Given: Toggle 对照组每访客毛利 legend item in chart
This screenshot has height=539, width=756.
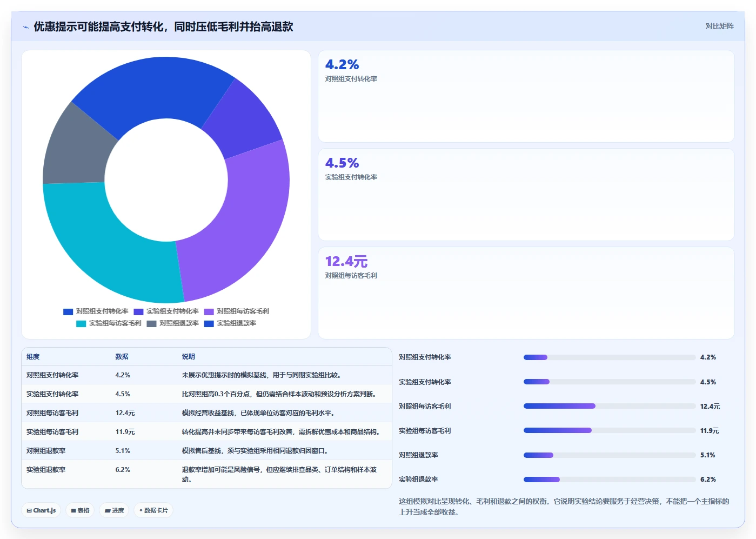Looking at the screenshot, I should click(236, 311).
